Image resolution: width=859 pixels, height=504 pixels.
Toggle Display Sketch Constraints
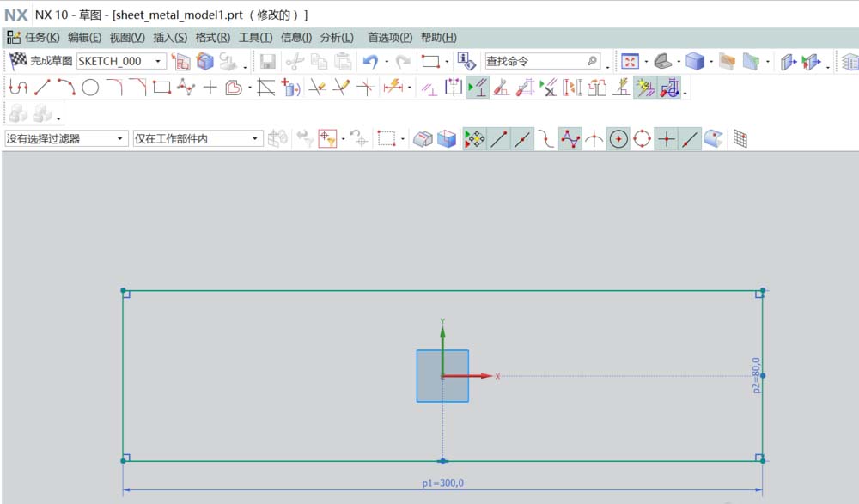coord(477,87)
